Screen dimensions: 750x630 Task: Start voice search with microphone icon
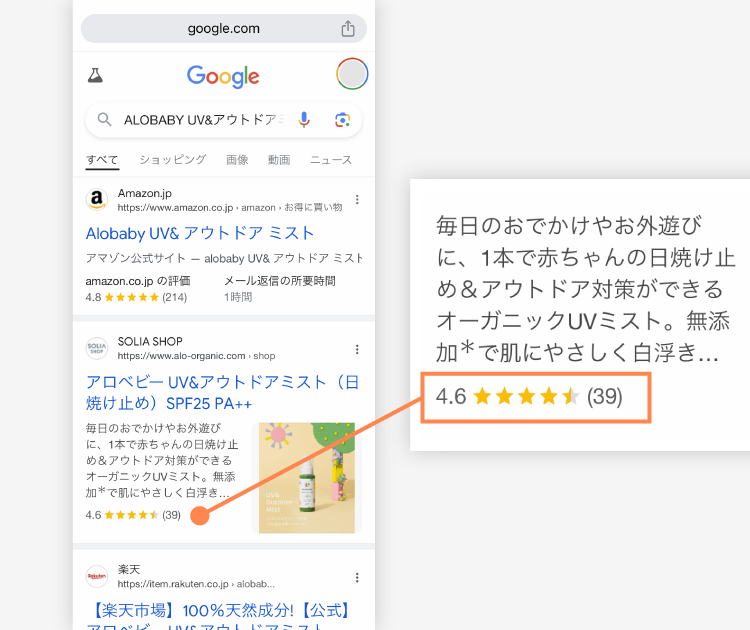[304, 120]
